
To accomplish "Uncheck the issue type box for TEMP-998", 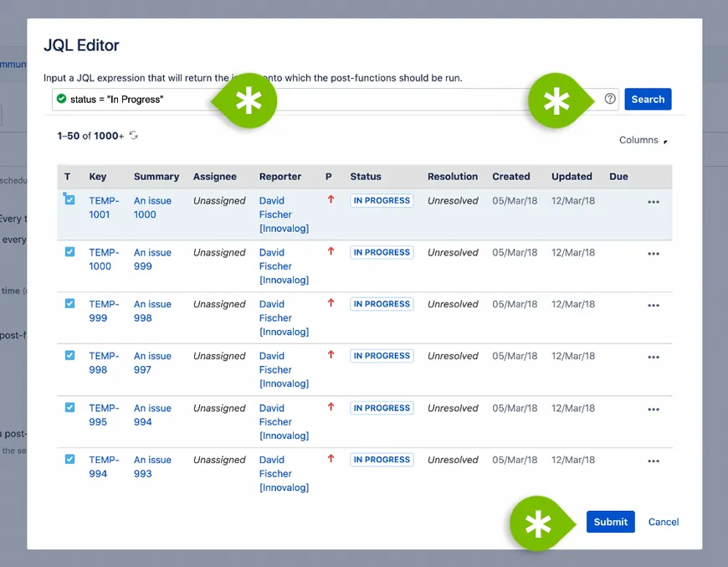I will click(69, 355).
